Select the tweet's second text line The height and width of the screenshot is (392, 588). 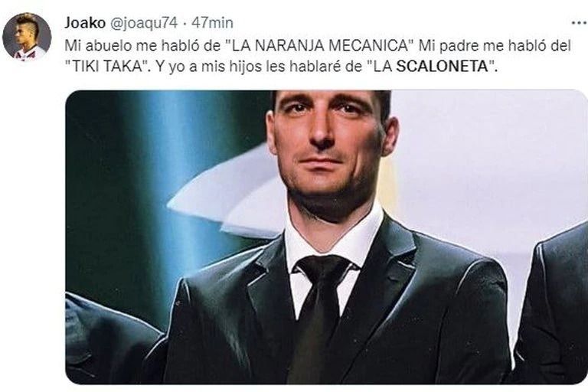[x=281, y=67]
